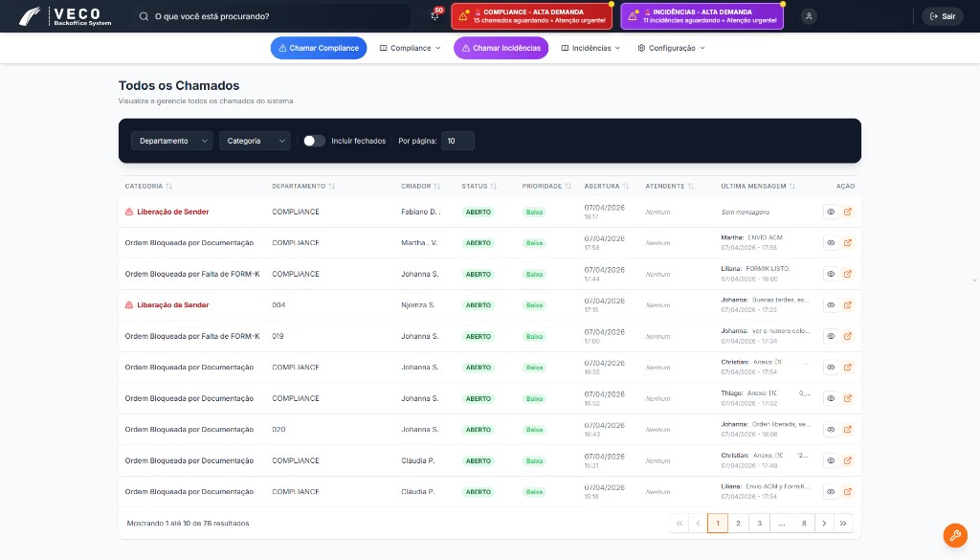Toggle Incluir fechados switch
The width and height of the screenshot is (980, 560).
pyautogui.click(x=314, y=141)
